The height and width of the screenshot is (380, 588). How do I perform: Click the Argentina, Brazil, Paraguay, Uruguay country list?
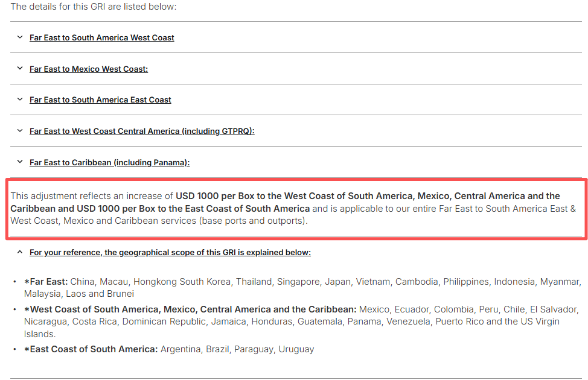[237, 349]
